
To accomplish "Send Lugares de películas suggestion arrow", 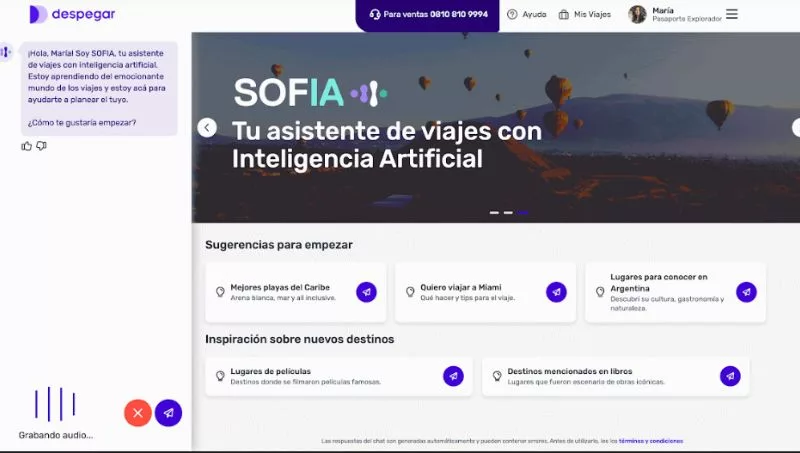I will [x=453, y=376].
